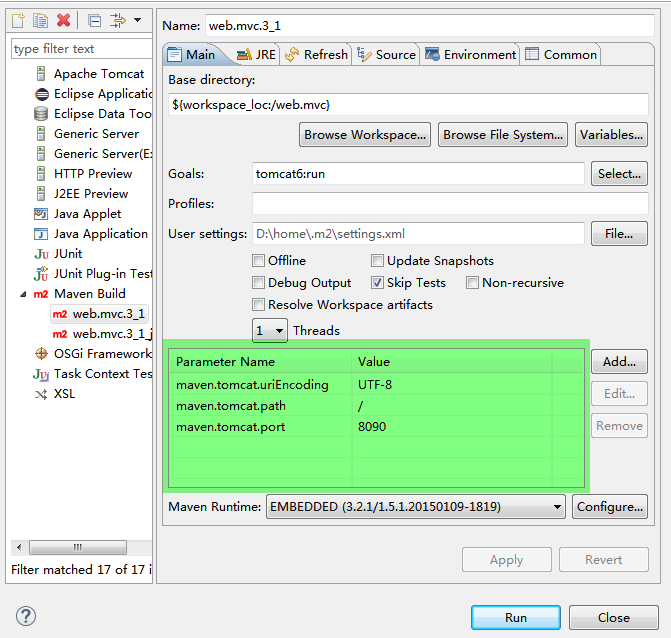This screenshot has width=671, height=638.
Task: Click the Maven Build m2 icon
Action: pos(41,294)
